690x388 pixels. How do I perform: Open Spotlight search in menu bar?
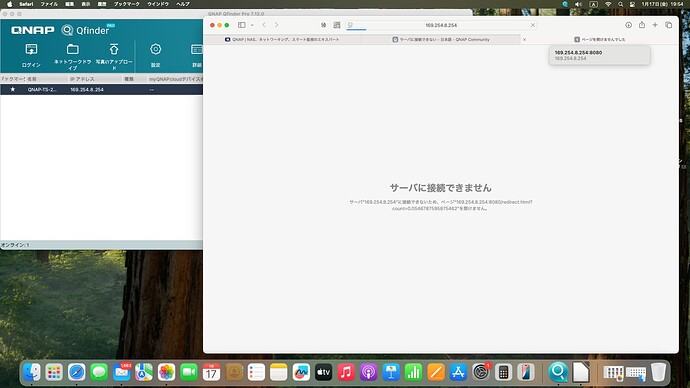pyautogui.click(x=620, y=4)
